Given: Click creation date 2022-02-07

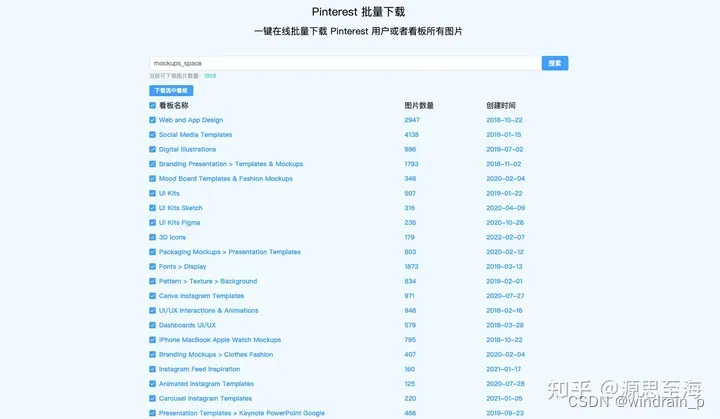Looking at the screenshot, I should tap(505, 237).
